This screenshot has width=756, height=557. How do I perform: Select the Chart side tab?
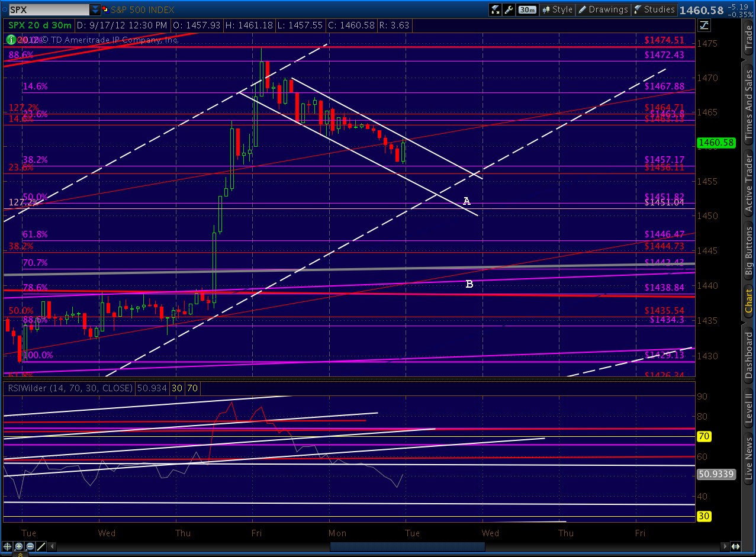(749, 302)
